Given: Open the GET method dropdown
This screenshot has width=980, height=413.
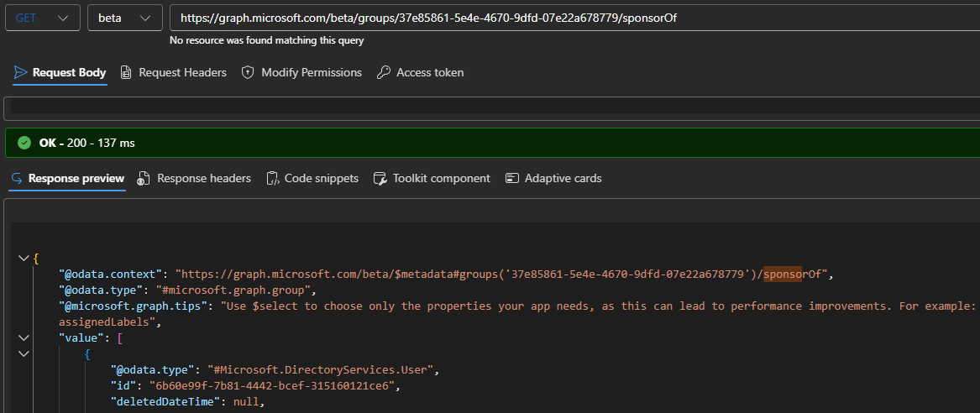Looking at the screenshot, I should [x=43, y=18].
